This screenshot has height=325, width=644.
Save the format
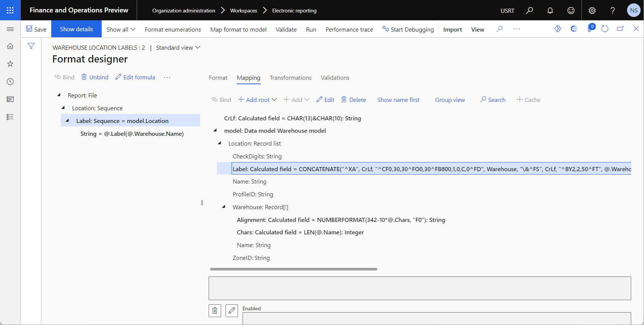tap(36, 29)
